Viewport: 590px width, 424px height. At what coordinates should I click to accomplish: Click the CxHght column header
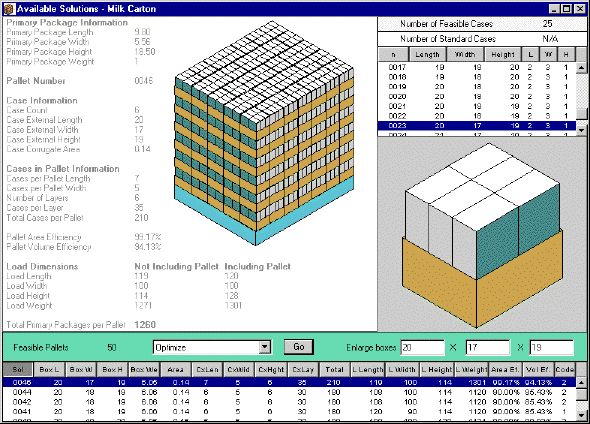tap(271, 369)
